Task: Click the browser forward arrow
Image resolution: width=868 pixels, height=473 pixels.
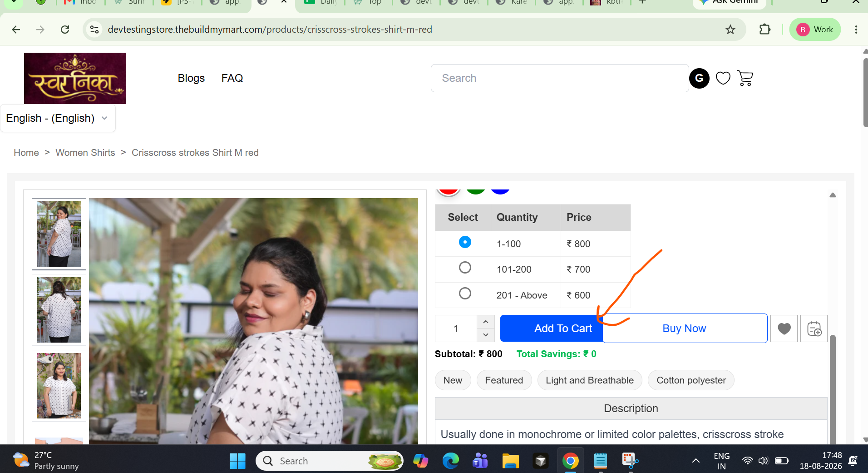Action: [x=40, y=30]
